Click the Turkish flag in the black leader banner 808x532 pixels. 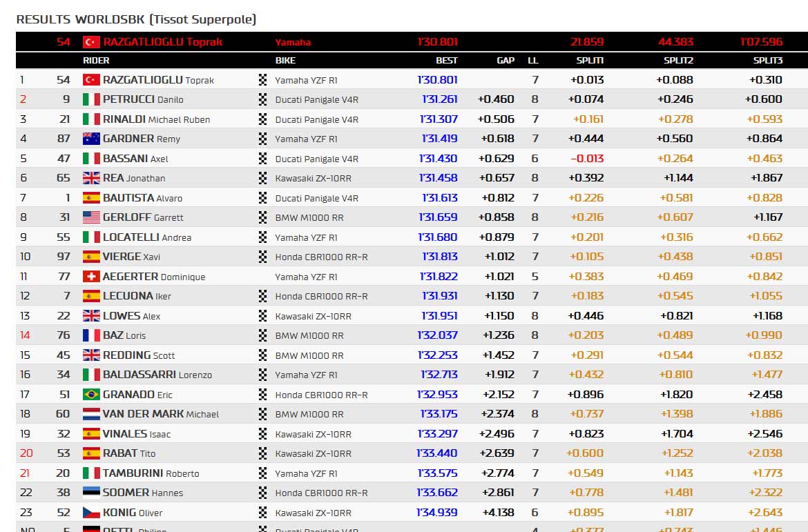[91, 41]
